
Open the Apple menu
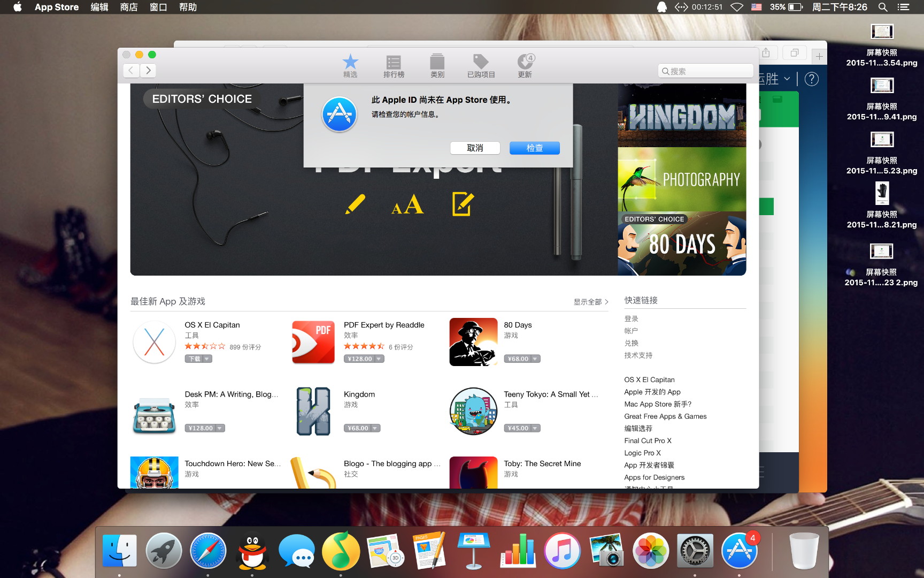tap(18, 7)
